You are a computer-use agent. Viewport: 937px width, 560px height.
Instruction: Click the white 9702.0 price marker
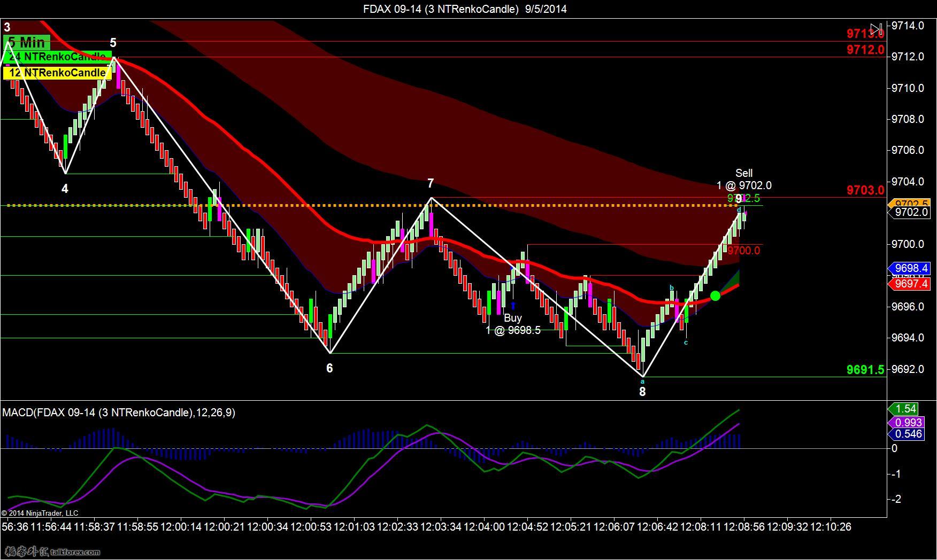pyautogui.click(x=909, y=212)
